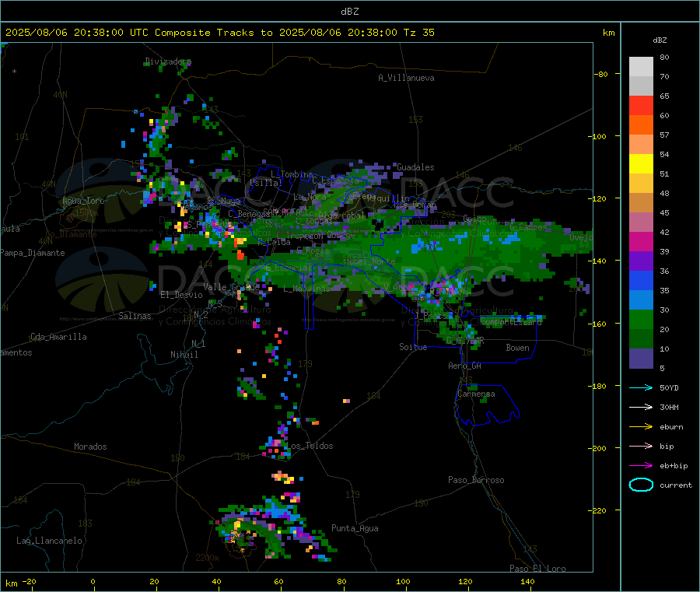The height and width of the screenshot is (592, 700).
Task: Click the 'Carmensa' place label
Action: click(x=476, y=394)
